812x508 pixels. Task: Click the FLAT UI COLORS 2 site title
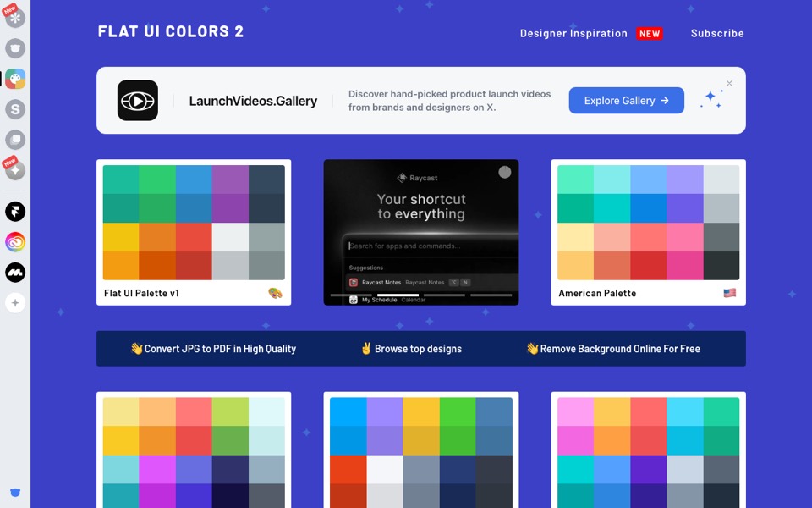pos(170,31)
